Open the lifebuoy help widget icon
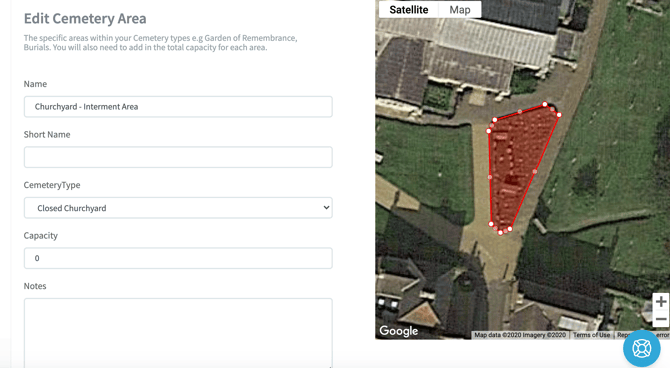Image resolution: width=670 pixels, height=368 pixels. pos(641,348)
